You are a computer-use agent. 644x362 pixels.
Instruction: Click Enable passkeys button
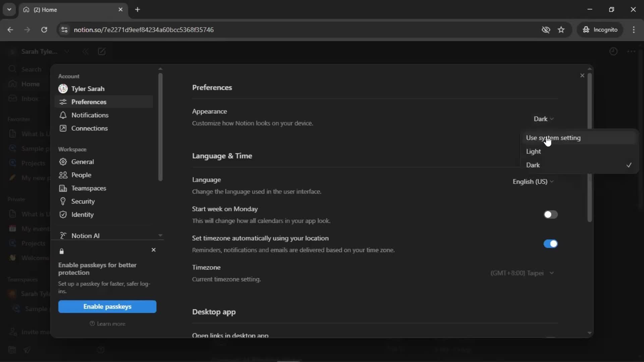pyautogui.click(x=107, y=307)
